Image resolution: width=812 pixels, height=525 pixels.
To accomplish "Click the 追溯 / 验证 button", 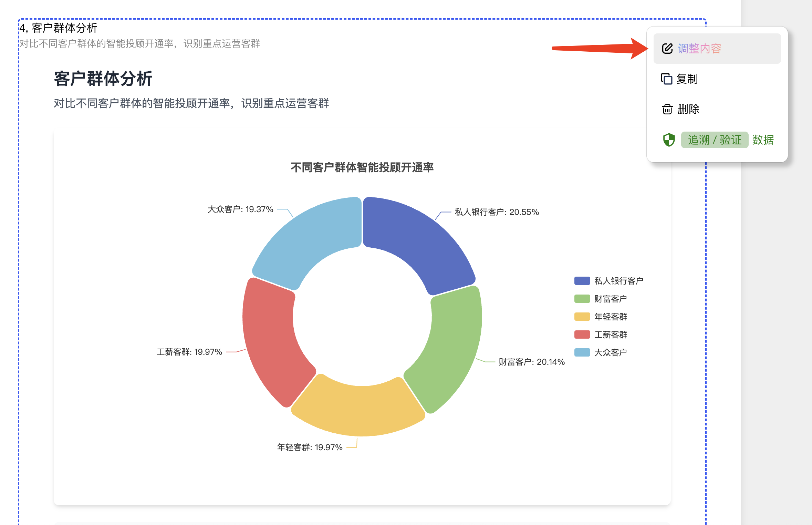I will click(x=715, y=140).
